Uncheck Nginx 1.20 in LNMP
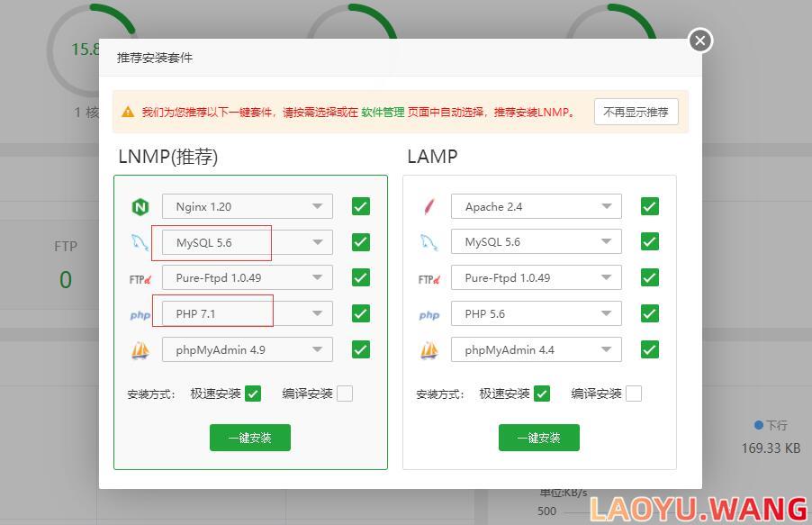The width and height of the screenshot is (812, 525). 361,206
